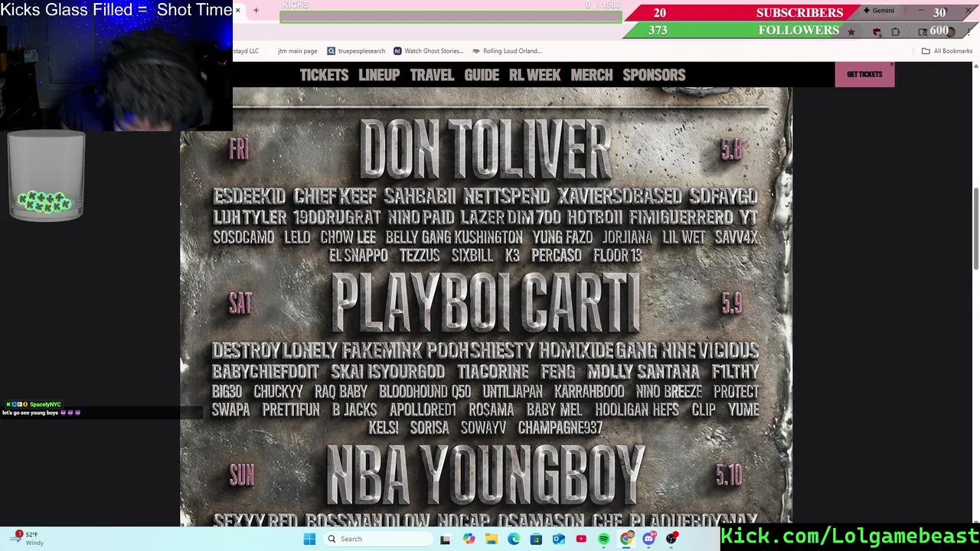This screenshot has width=980, height=551.
Task: Click the DON TOLIVER headliner name
Action: pyautogui.click(x=485, y=149)
